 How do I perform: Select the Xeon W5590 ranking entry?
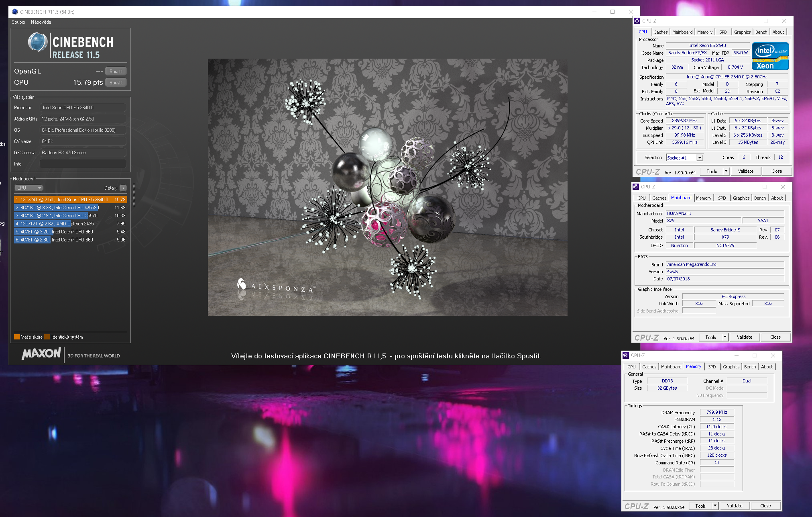(x=71, y=208)
